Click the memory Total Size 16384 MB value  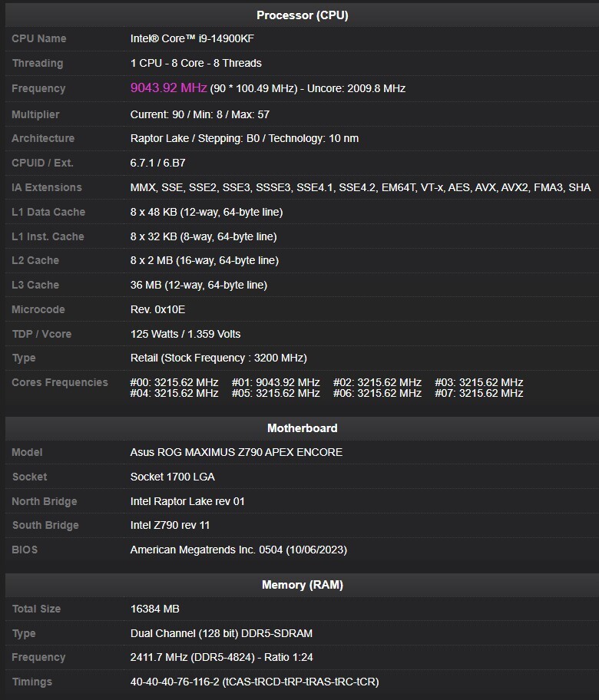pyautogui.click(x=155, y=609)
